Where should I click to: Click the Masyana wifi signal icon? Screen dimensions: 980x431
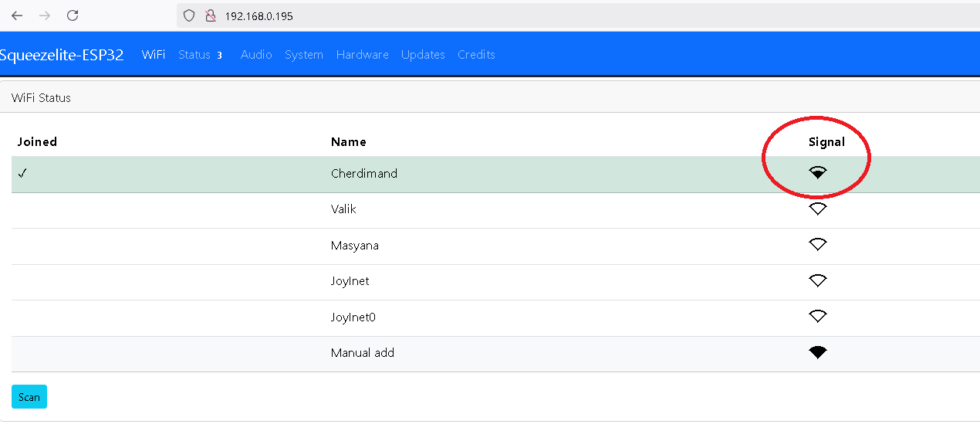pos(818,244)
